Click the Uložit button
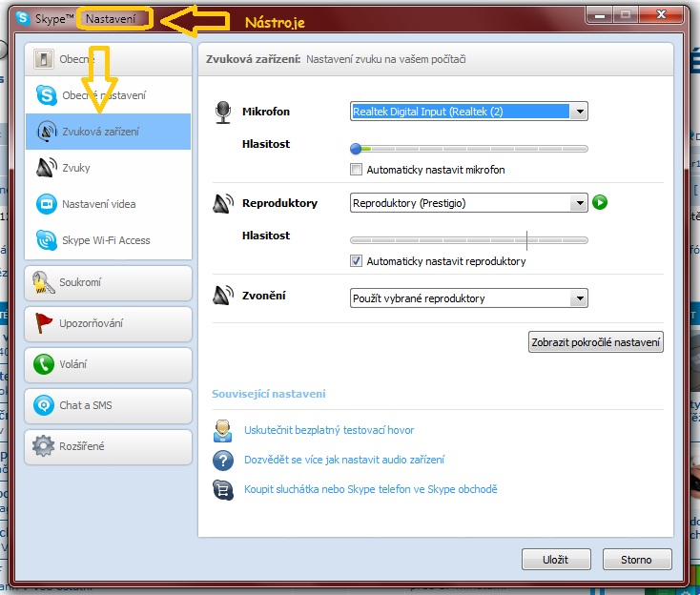This screenshot has height=595, width=700. [556, 560]
